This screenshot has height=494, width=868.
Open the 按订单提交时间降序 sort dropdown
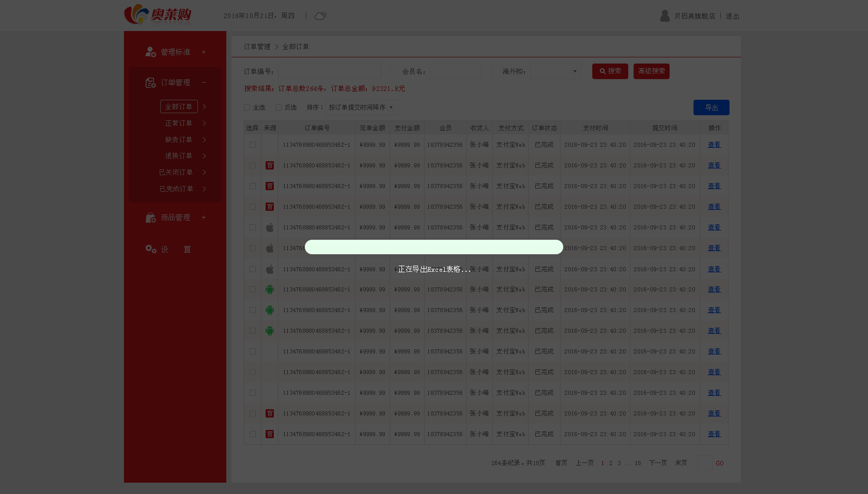(x=362, y=107)
